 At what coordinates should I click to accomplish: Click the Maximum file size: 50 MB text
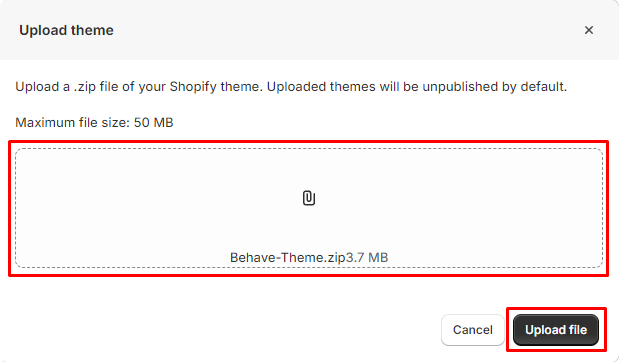(x=94, y=122)
